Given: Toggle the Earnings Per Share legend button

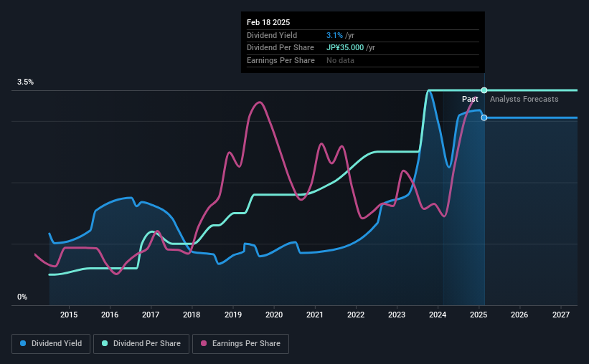Looking at the screenshot, I should (x=240, y=344).
